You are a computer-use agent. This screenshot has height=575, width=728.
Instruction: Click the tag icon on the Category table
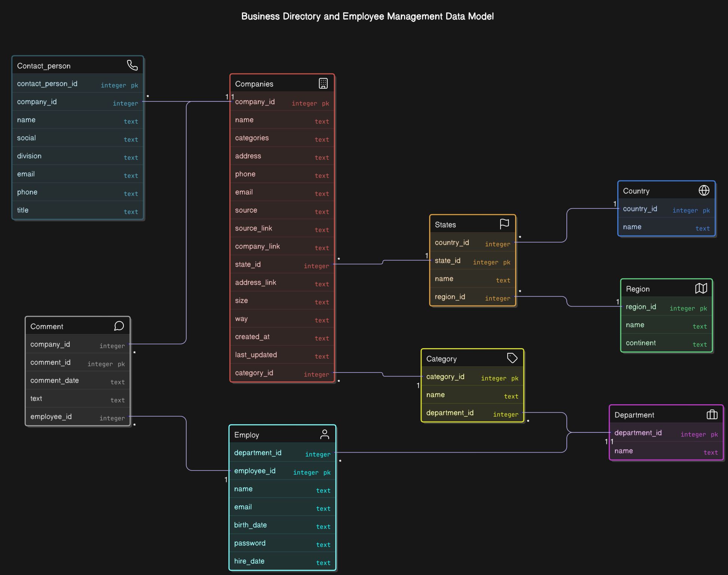pyautogui.click(x=512, y=358)
